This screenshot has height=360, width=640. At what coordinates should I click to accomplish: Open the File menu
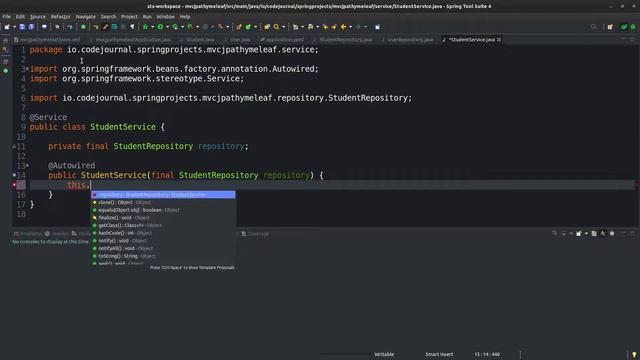click(x=7, y=17)
